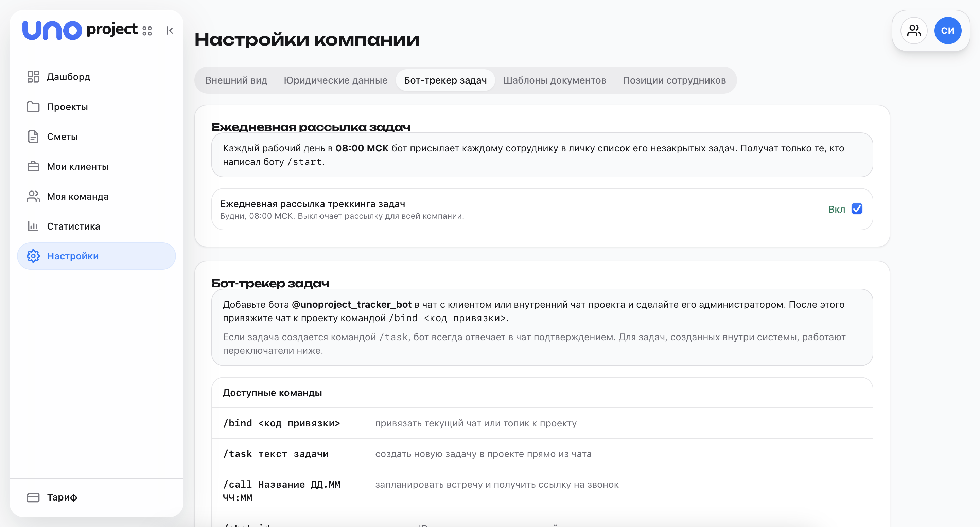Click the Дашборд grid icon
The height and width of the screenshot is (527, 980).
coord(33,77)
